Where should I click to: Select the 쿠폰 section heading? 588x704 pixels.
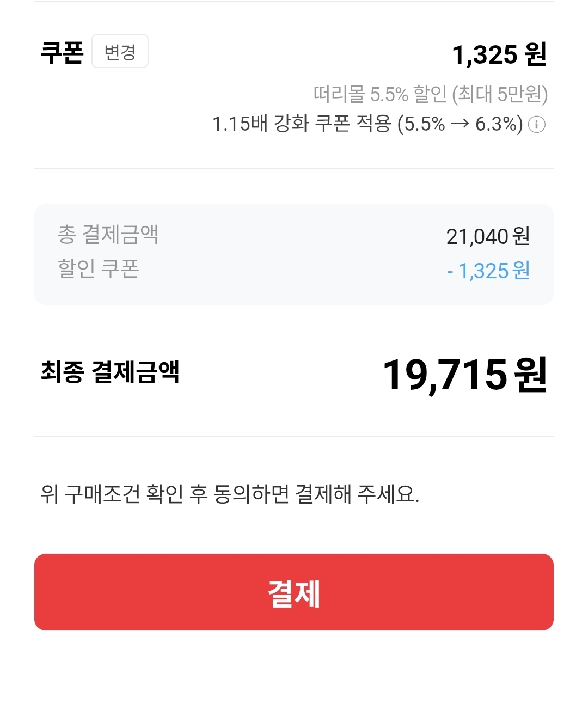[x=62, y=52]
